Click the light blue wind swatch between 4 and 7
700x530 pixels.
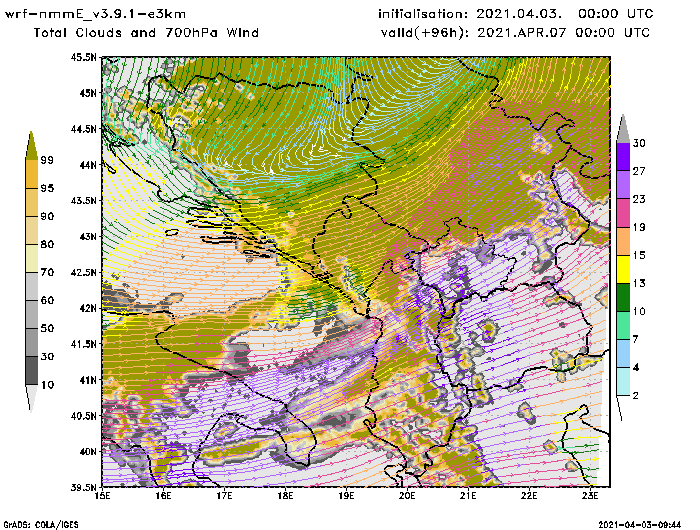point(623,353)
